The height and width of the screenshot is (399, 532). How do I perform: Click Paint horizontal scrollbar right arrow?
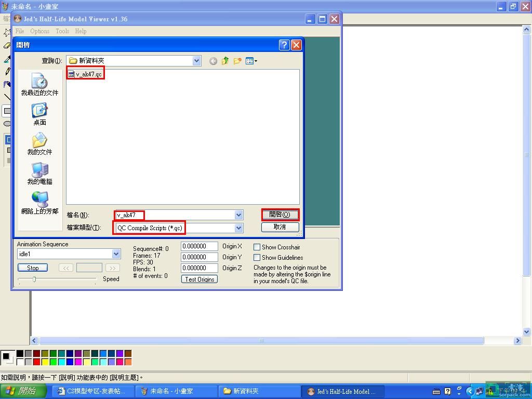coord(517,340)
